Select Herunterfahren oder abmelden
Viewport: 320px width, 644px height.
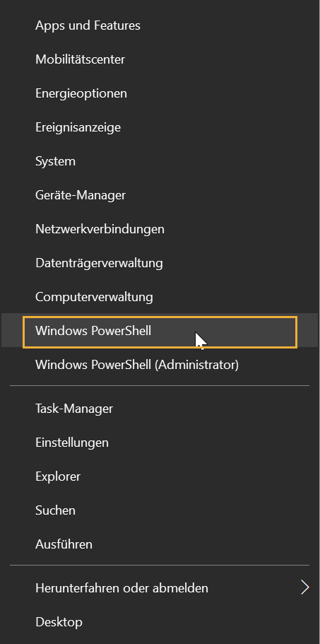coord(160,588)
